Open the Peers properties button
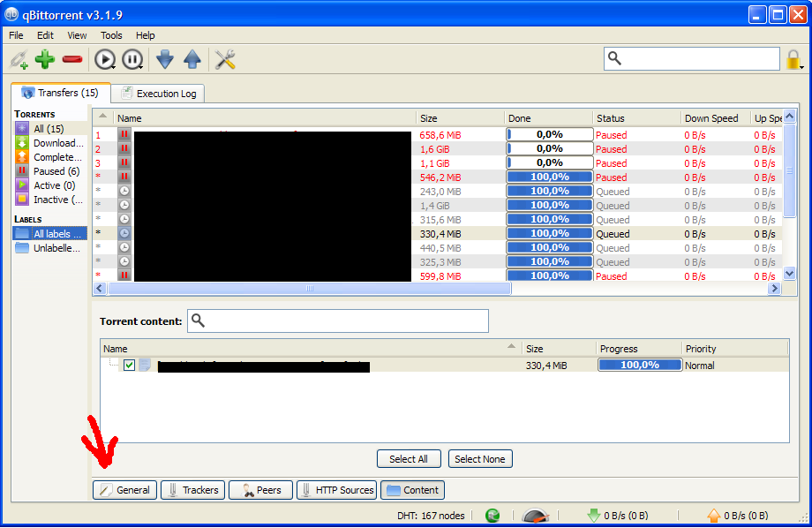Image resolution: width=812 pixels, height=528 pixels. click(x=260, y=490)
